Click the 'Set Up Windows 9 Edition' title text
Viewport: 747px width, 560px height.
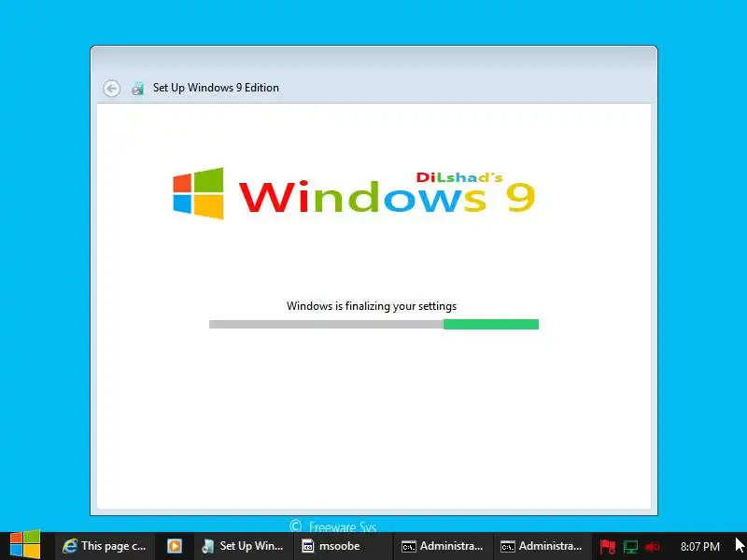pyautogui.click(x=216, y=88)
